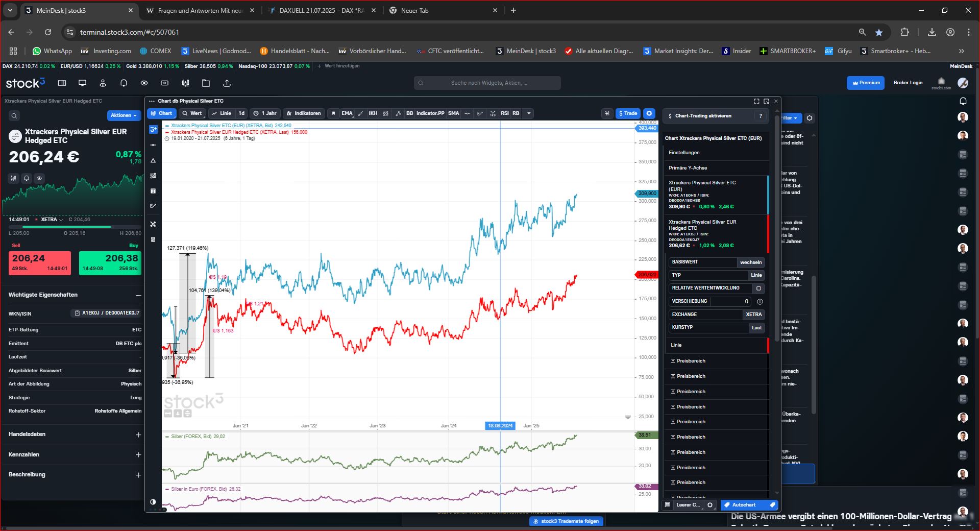The width and height of the screenshot is (980, 531).
Task: Click the Premium button
Action: coord(866,83)
